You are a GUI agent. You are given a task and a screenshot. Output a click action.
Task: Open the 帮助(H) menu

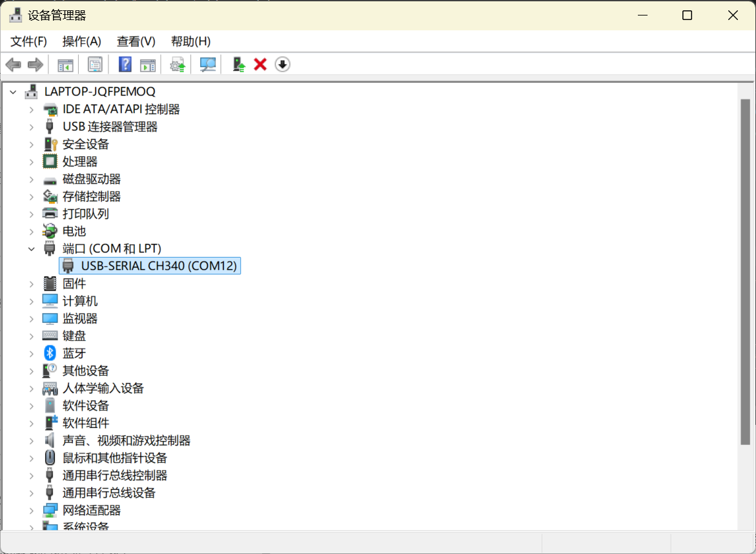(190, 41)
